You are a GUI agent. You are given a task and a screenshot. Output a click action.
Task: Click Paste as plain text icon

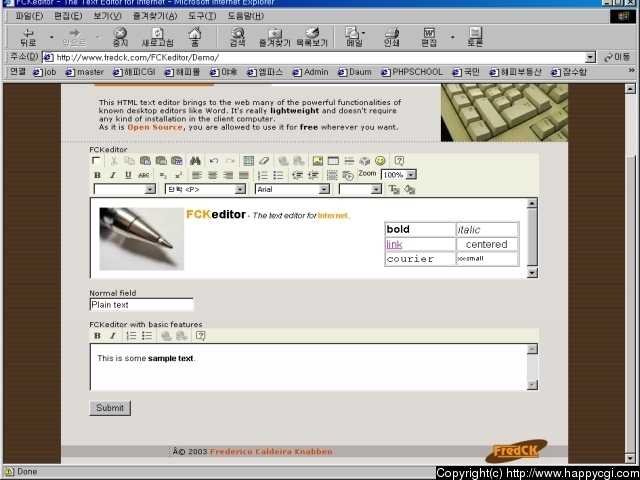click(x=161, y=161)
